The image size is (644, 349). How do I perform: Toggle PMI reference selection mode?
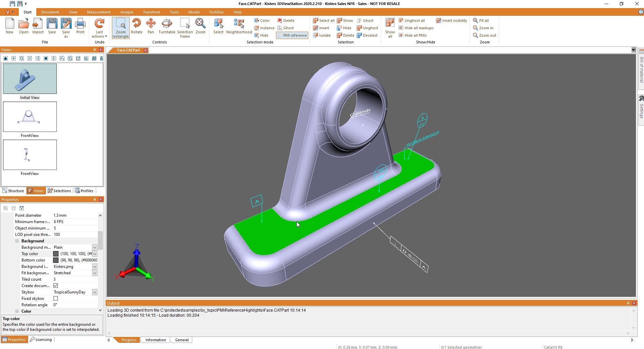point(292,35)
